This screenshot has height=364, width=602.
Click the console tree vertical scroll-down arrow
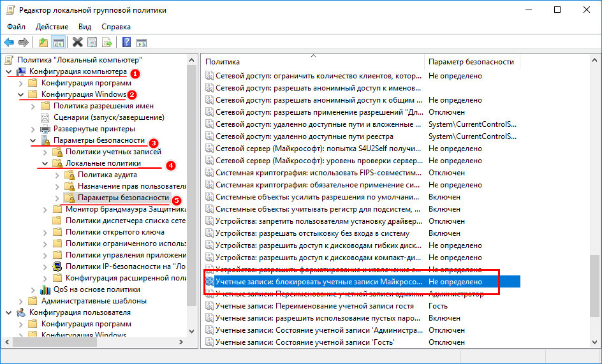(x=192, y=331)
